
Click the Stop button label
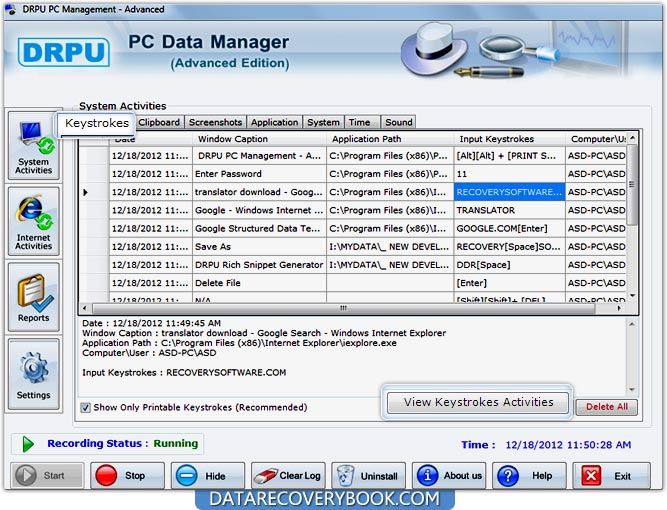(x=135, y=476)
